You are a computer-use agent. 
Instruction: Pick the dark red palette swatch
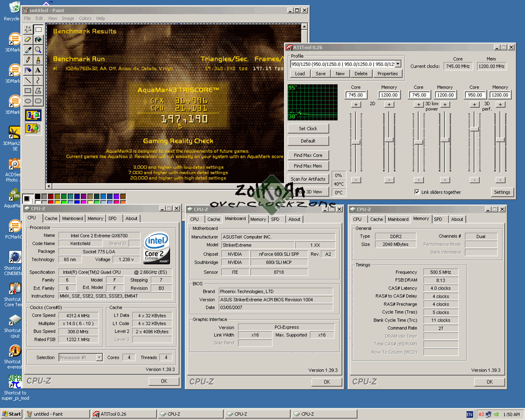coord(51,196)
